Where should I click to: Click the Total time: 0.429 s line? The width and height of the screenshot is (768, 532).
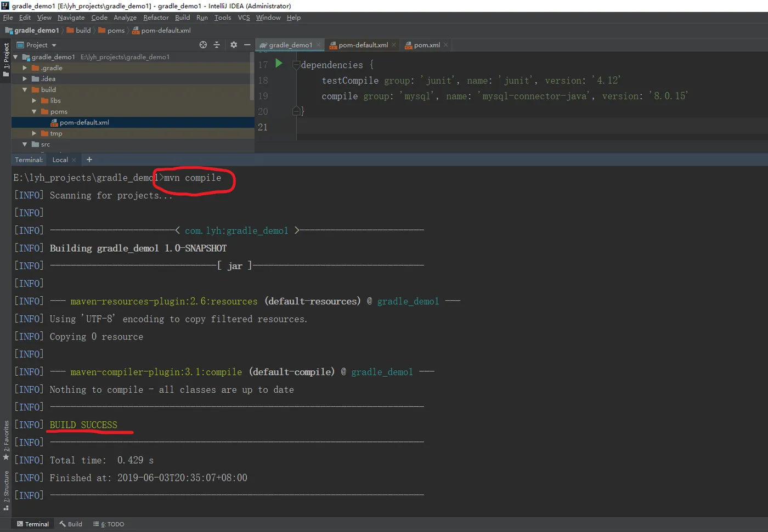tap(101, 460)
